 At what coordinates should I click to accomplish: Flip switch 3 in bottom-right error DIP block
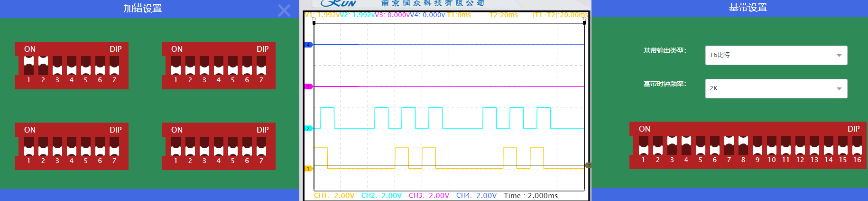[204, 146]
